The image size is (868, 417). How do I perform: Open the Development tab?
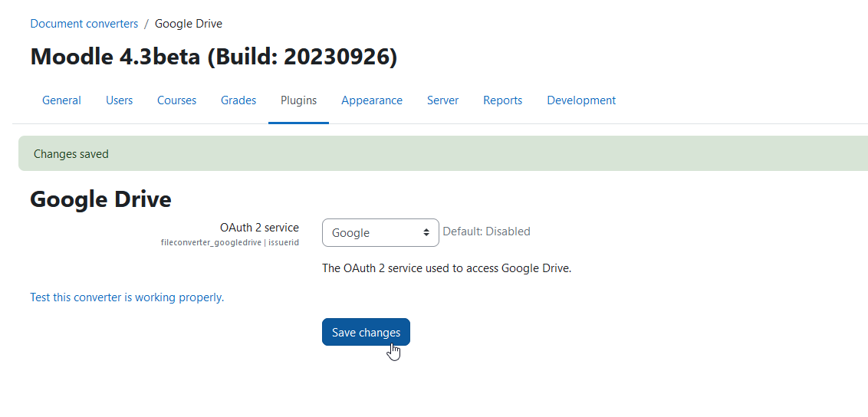pyautogui.click(x=581, y=100)
